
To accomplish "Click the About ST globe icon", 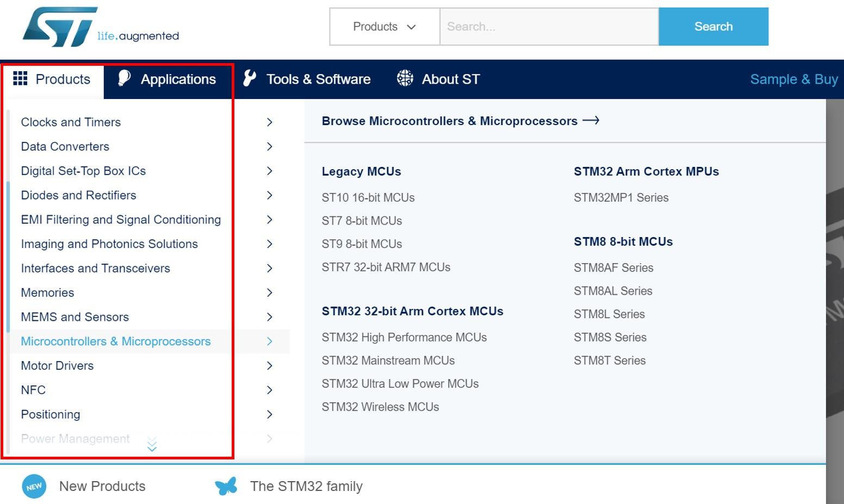I will (405, 78).
